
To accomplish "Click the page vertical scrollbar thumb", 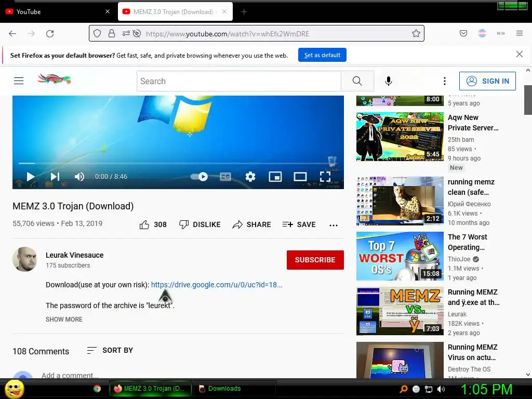I will click(x=528, y=100).
